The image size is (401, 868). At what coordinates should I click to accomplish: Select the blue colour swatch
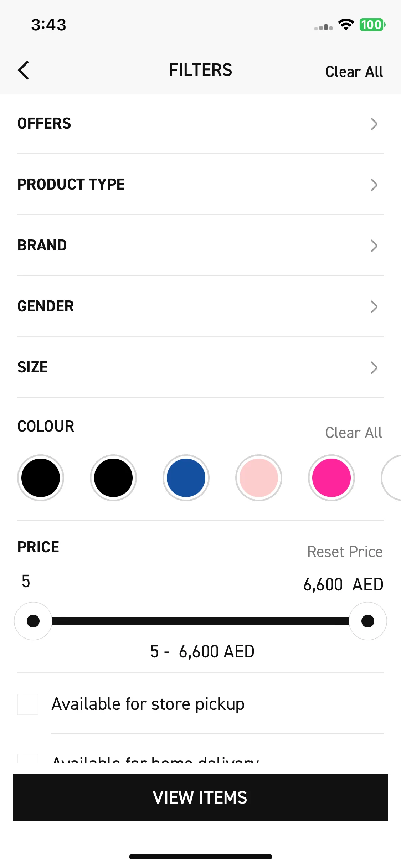pos(186,478)
